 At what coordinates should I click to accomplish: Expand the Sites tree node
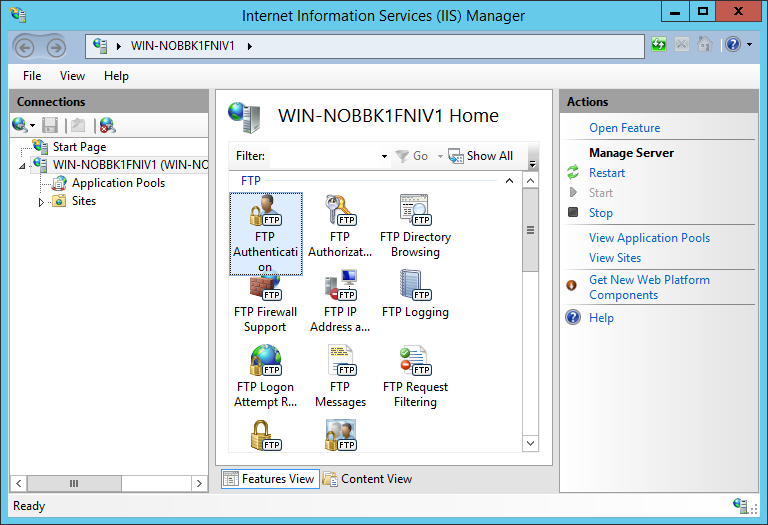(41, 202)
